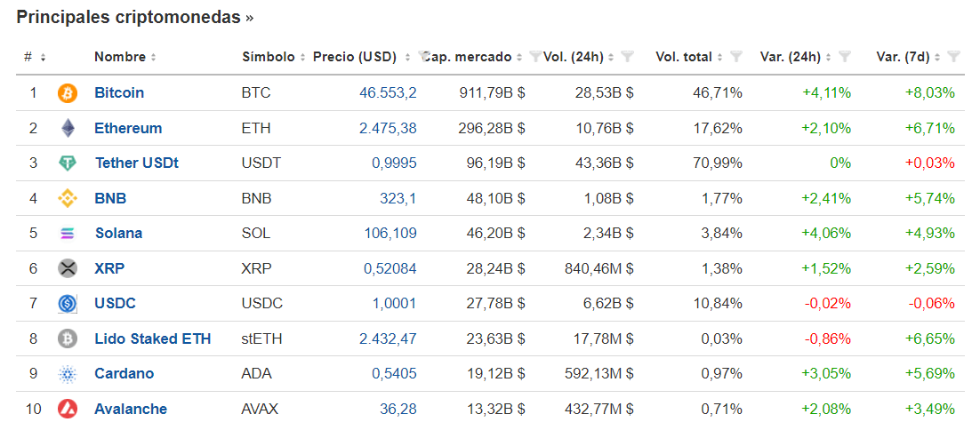Open filter for Var. (24h) column
980x438 pixels.
click(x=844, y=57)
